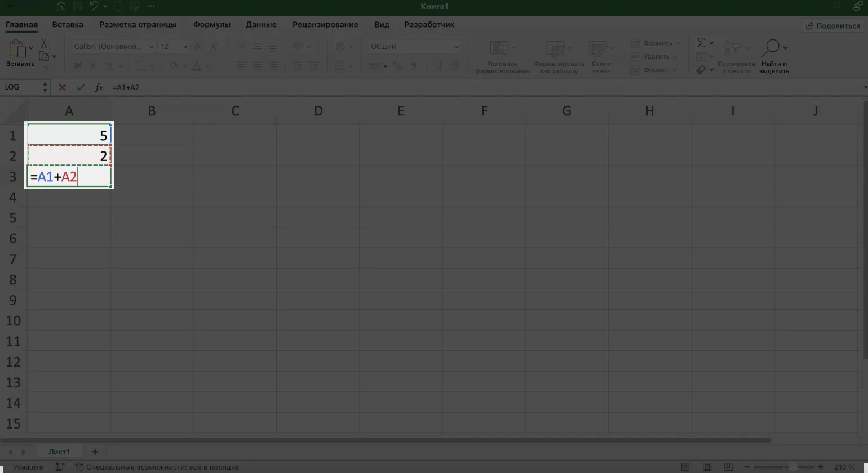Click the Cut scissors icon

44,43
